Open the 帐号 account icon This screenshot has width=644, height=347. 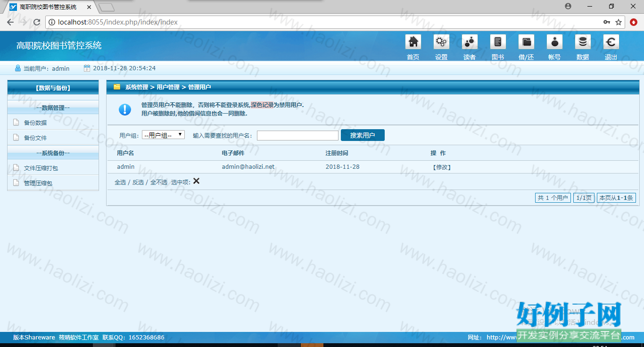[x=554, y=42]
